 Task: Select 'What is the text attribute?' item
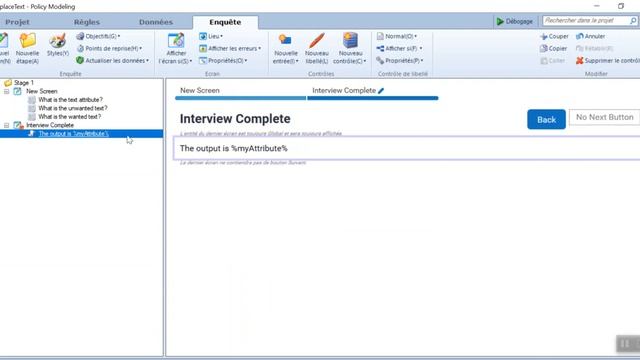tap(70, 100)
